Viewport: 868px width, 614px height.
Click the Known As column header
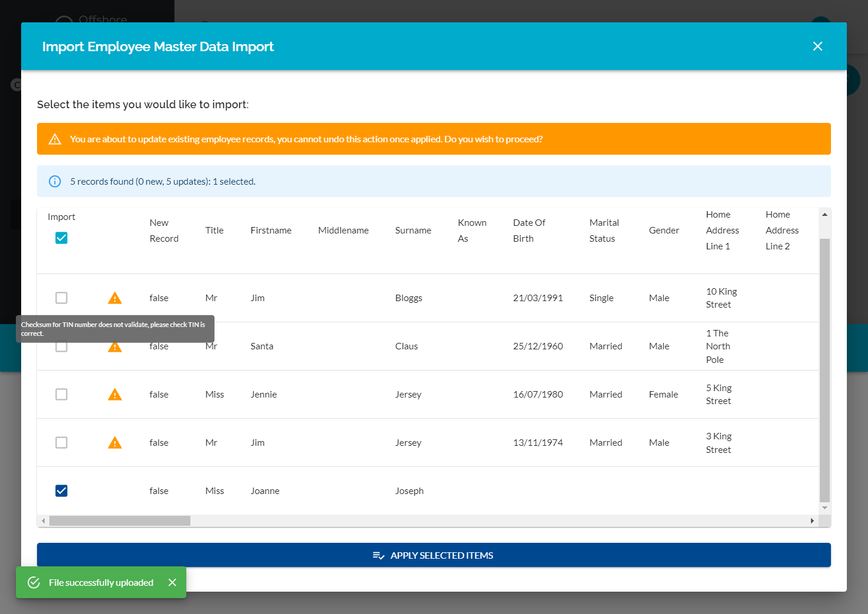coord(472,231)
